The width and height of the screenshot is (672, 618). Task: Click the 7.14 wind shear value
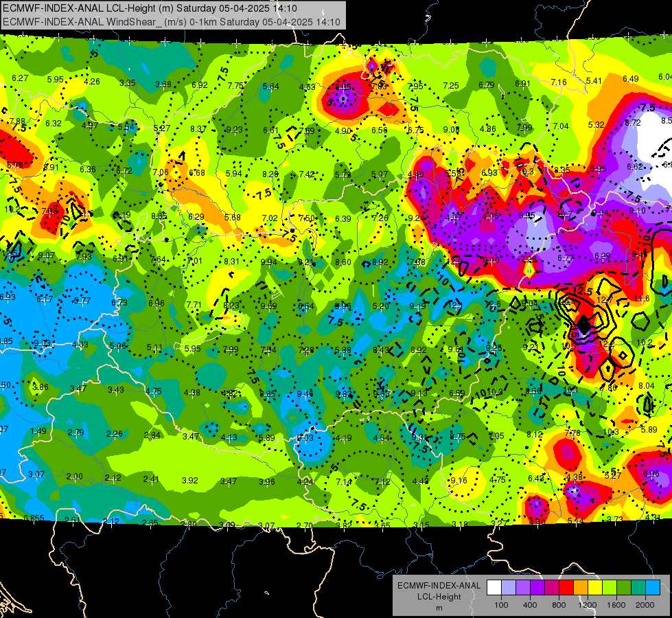point(344,482)
